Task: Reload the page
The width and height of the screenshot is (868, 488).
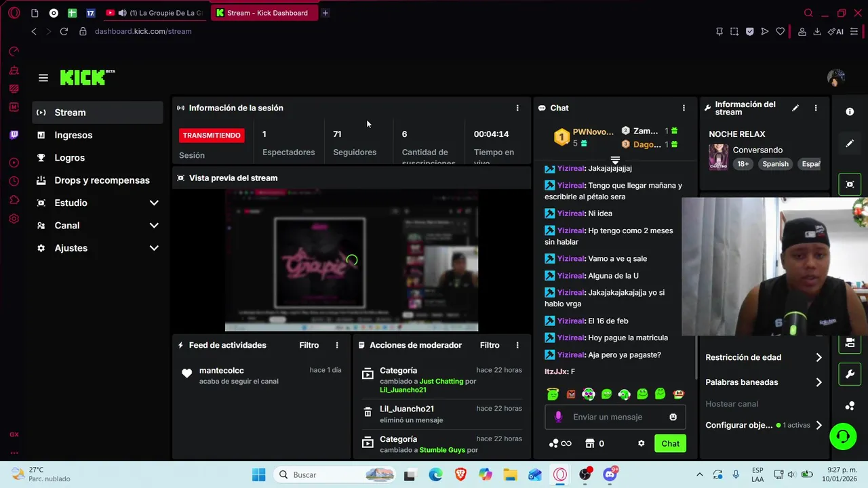Action: [x=64, y=31]
